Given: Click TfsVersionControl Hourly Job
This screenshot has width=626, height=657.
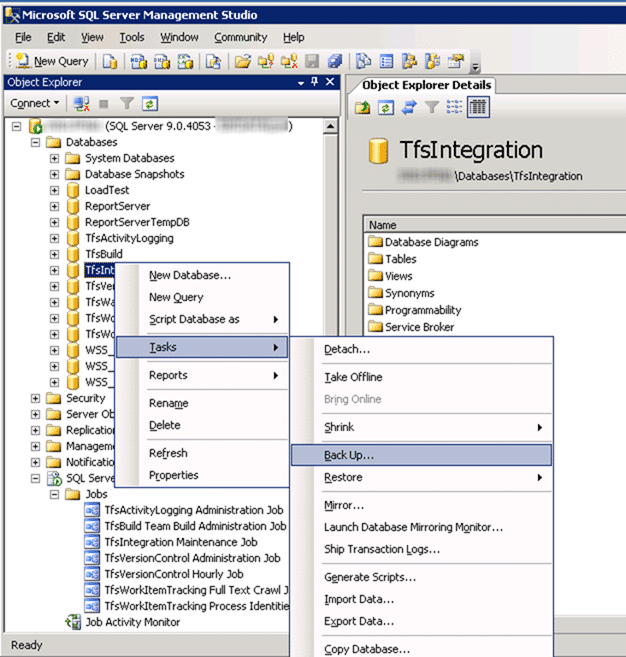Looking at the screenshot, I should pos(174,574).
